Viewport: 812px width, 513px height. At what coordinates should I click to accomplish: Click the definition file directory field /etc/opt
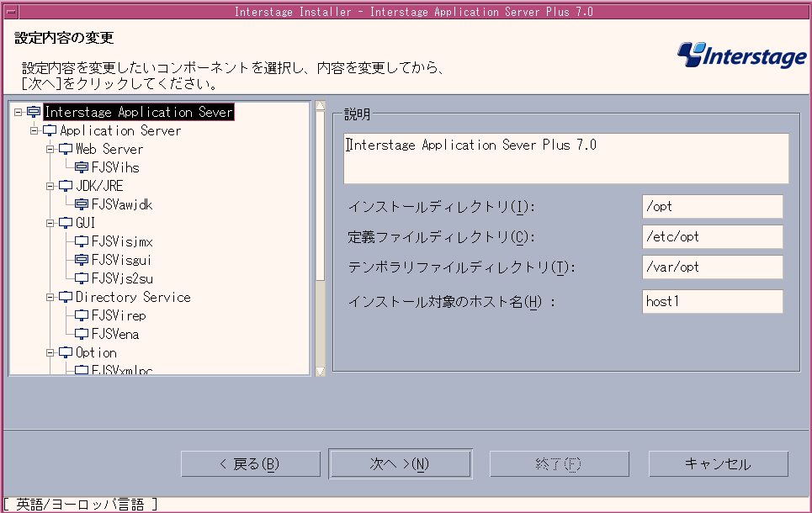[x=712, y=236]
